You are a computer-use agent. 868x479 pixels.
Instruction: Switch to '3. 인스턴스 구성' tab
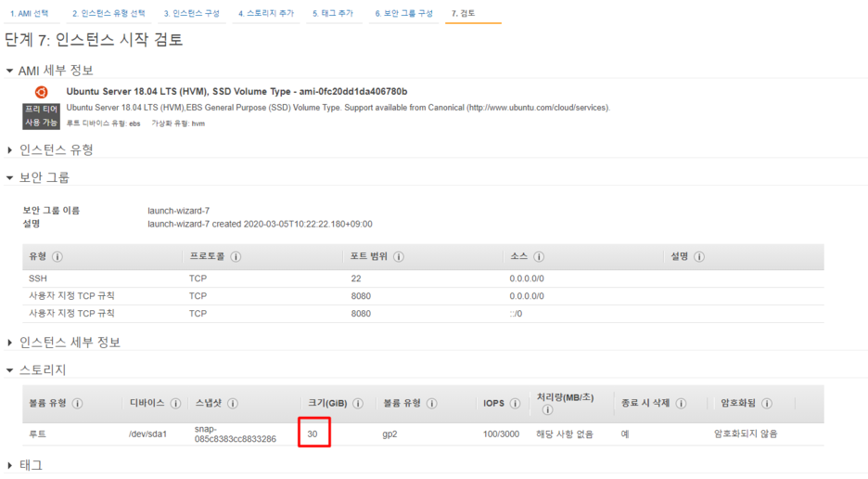click(x=192, y=13)
